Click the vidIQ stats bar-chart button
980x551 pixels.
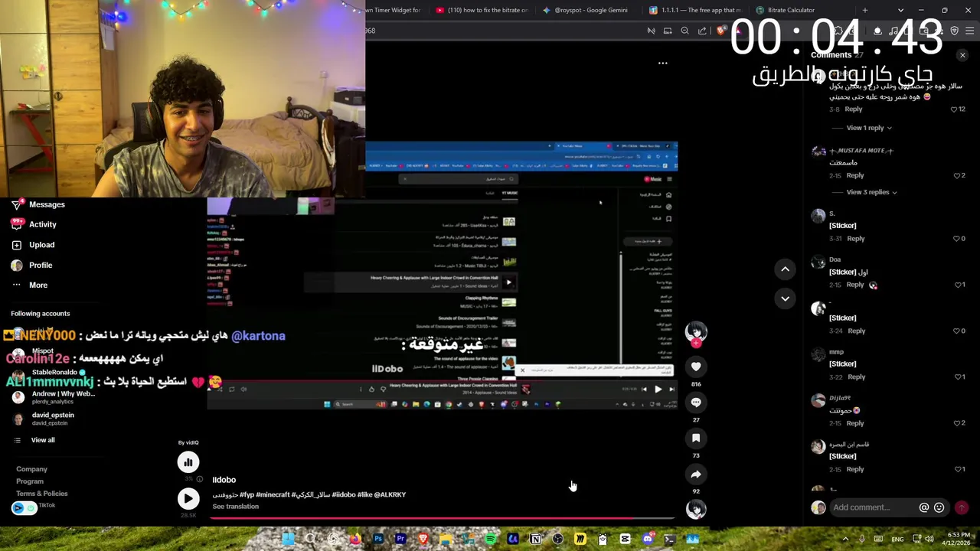pyautogui.click(x=188, y=461)
